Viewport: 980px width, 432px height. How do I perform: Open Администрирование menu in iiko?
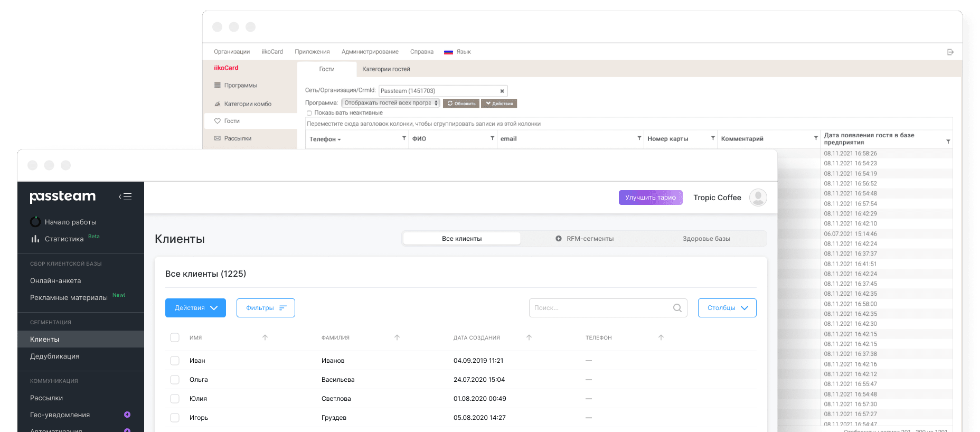coord(370,52)
